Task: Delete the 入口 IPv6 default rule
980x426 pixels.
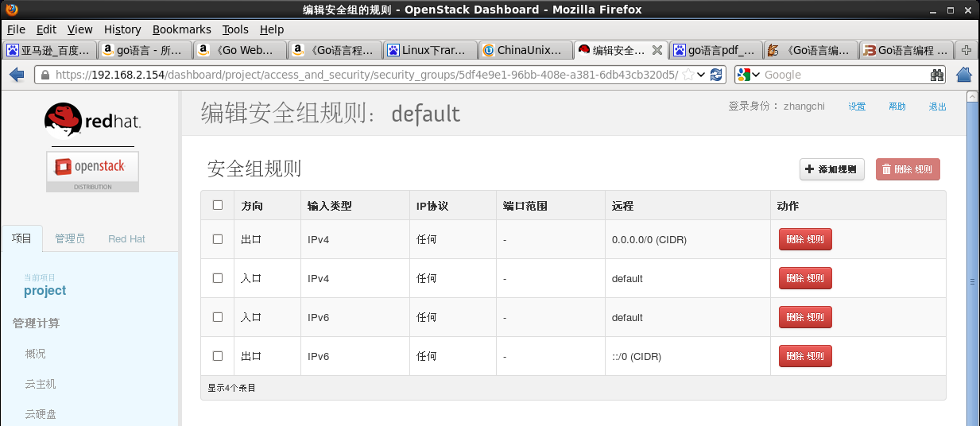Action: click(x=805, y=317)
